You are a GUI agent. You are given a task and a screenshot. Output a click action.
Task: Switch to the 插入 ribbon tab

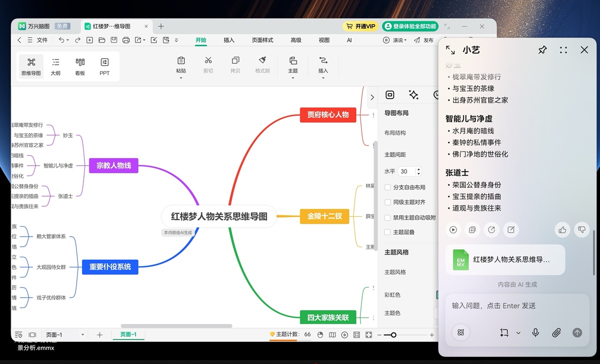point(228,40)
